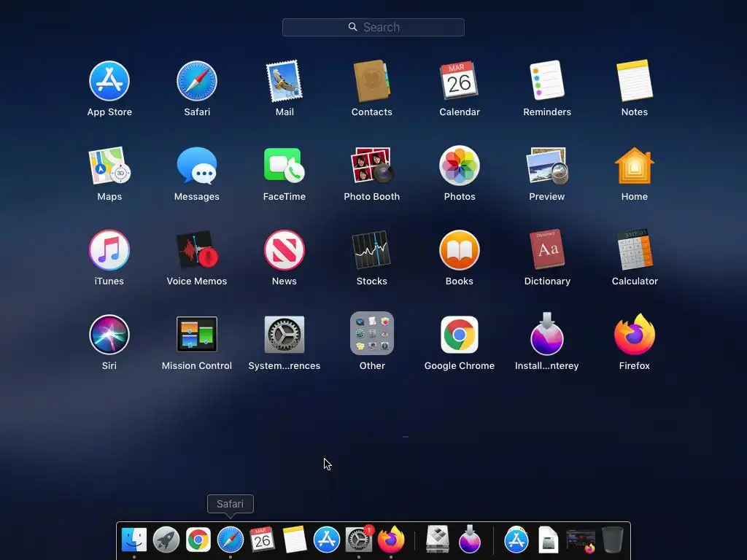
Task: Launch the Messages app
Action: coord(197,166)
